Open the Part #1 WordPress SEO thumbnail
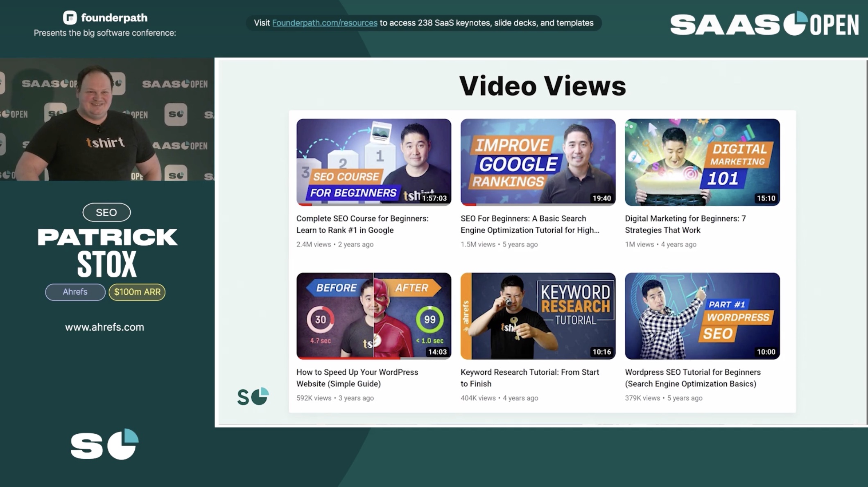The height and width of the screenshot is (487, 868). (x=702, y=316)
